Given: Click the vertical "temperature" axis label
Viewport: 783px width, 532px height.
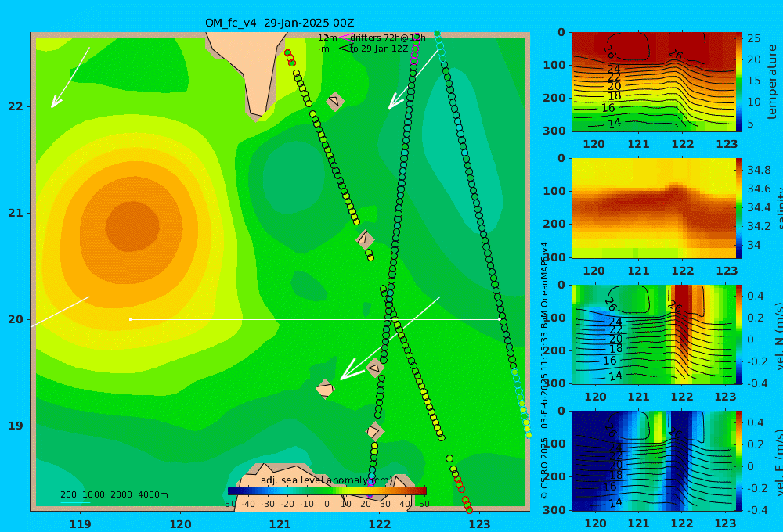Looking at the screenshot, I should [773, 82].
